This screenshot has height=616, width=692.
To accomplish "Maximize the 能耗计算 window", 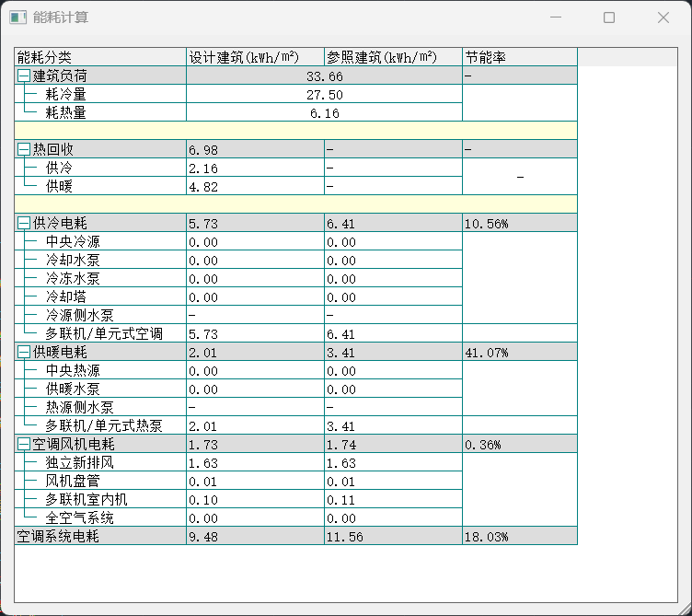I will click(609, 17).
